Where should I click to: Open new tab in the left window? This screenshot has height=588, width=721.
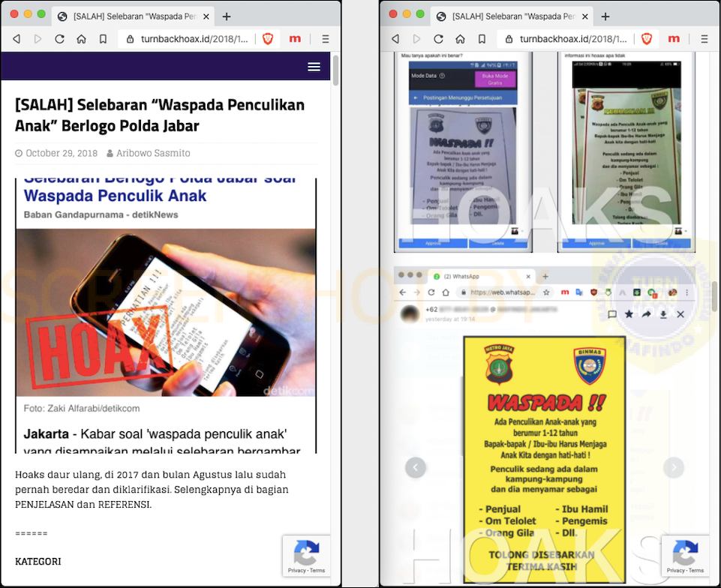coord(227,16)
